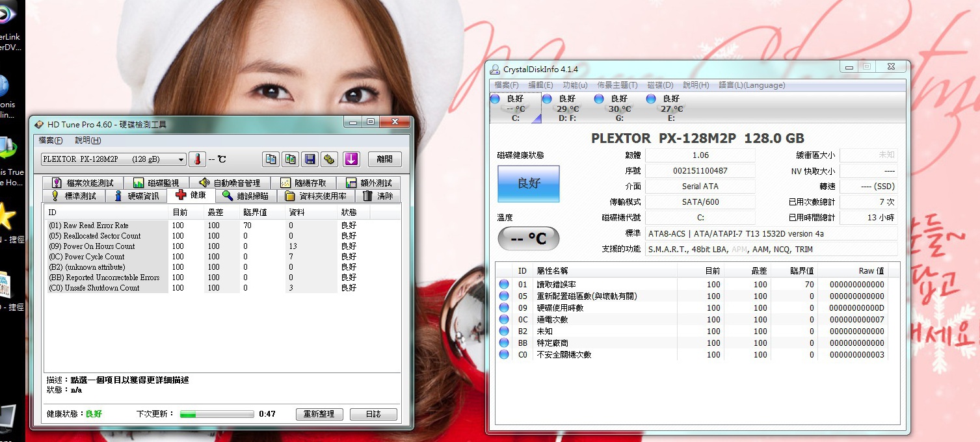Viewport: 980px width, 442px height.
Task: Open the 語言(L)(Language) menu in CrystalDiskInfo
Action: [752, 85]
